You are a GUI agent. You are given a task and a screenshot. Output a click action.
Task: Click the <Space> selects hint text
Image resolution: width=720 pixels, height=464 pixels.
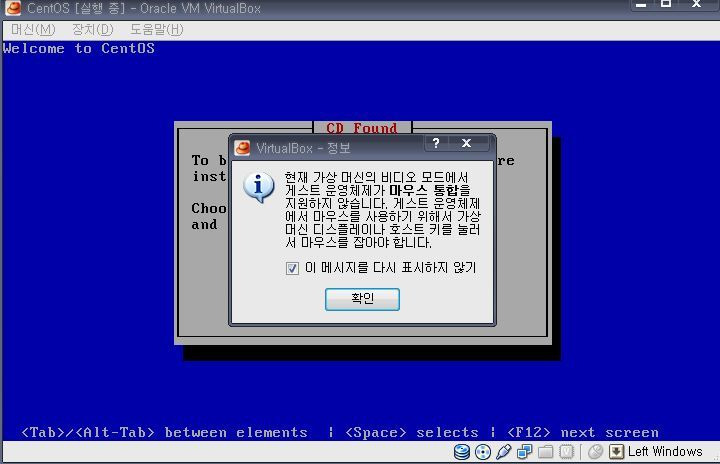pyautogui.click(x=412, y=433)
